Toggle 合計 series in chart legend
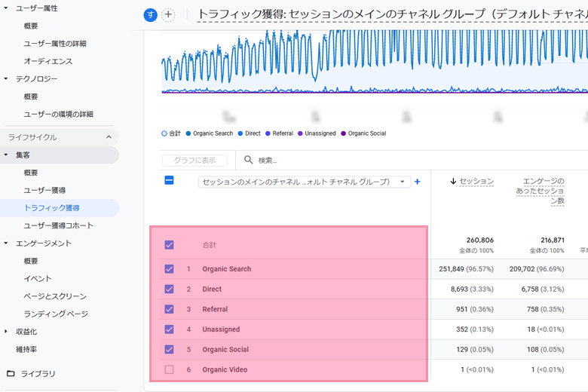Viewport: 588px width, 392px height. coord(171,133)
